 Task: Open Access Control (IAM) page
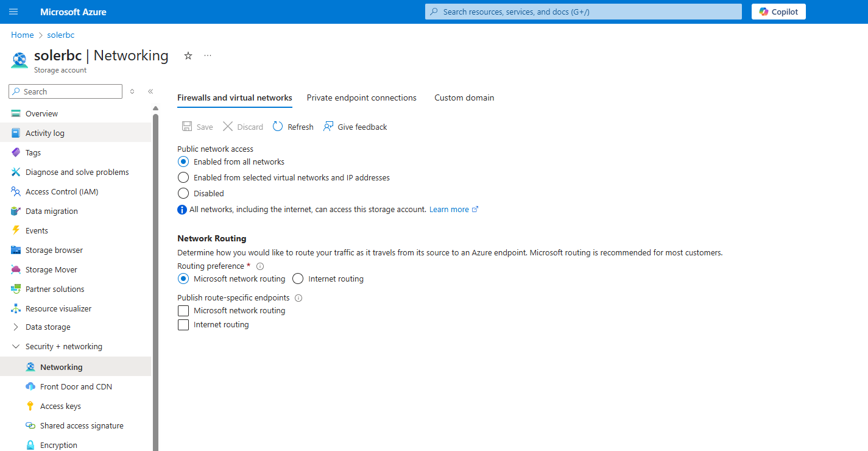coord(62,191)
